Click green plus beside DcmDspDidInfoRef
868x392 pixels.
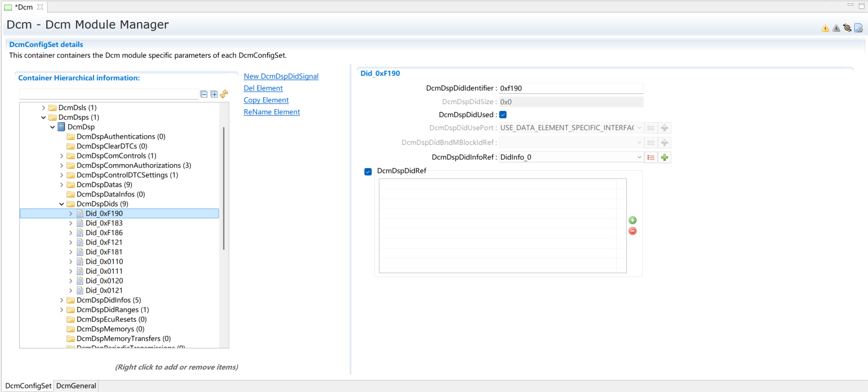pyautogui.click(x=665, y=157)
